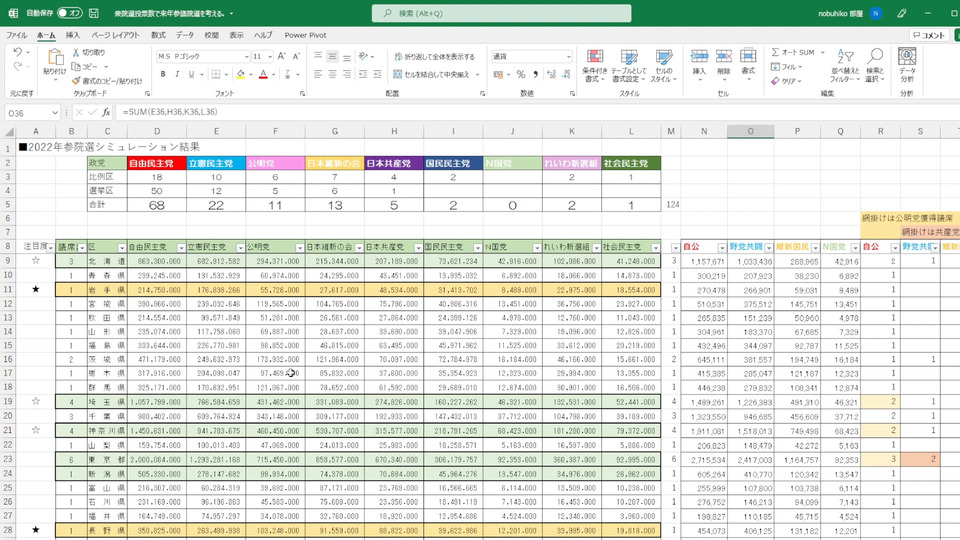Click Sort and Filter icon
The image size is (960, 540).
coord(845,57)
